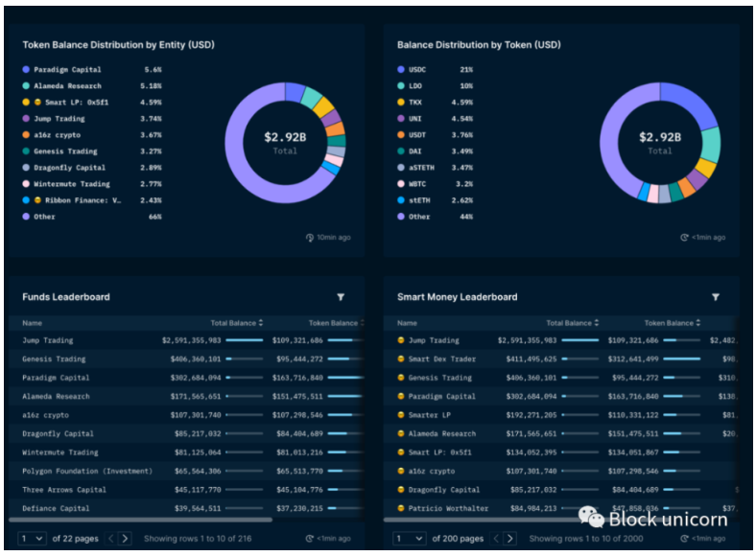The height and width of the screenshot is (556, 756).
Task: Click smart money badge beside Smarter LP
Action: point(401,415)
